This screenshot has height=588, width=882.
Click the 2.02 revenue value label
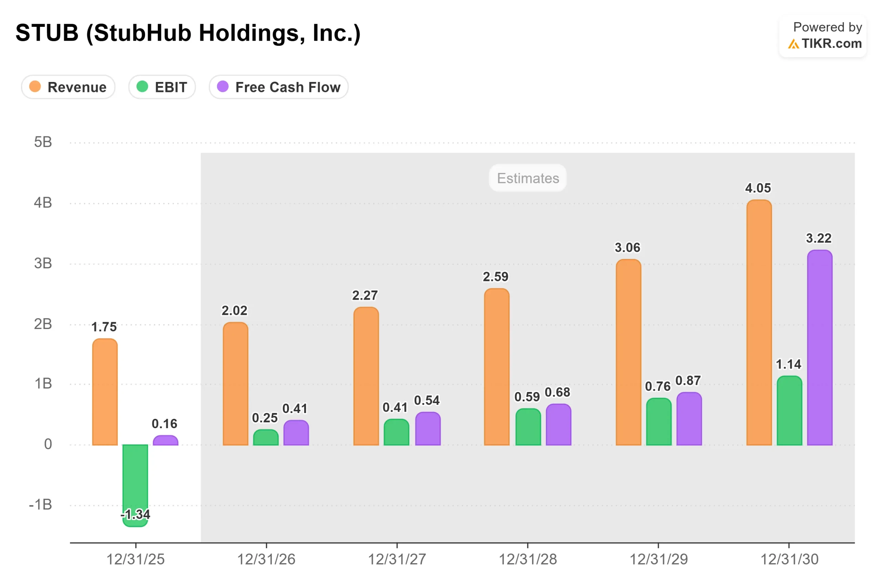point(235,310)
